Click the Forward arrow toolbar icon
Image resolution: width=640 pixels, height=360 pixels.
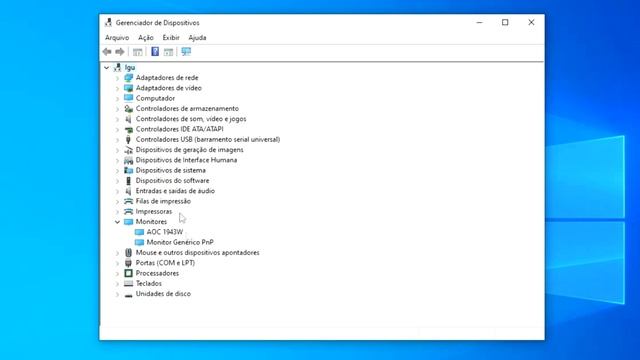point(120,52)
